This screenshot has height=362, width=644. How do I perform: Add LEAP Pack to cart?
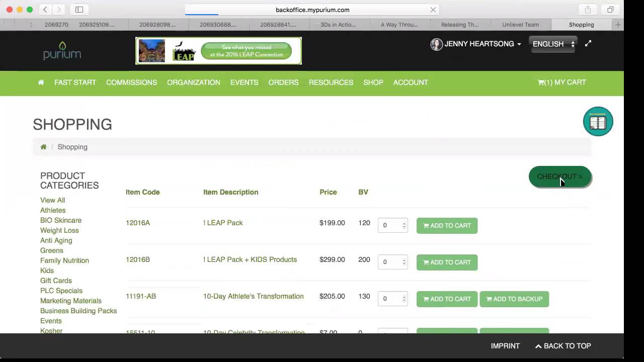tap(447, 226)
